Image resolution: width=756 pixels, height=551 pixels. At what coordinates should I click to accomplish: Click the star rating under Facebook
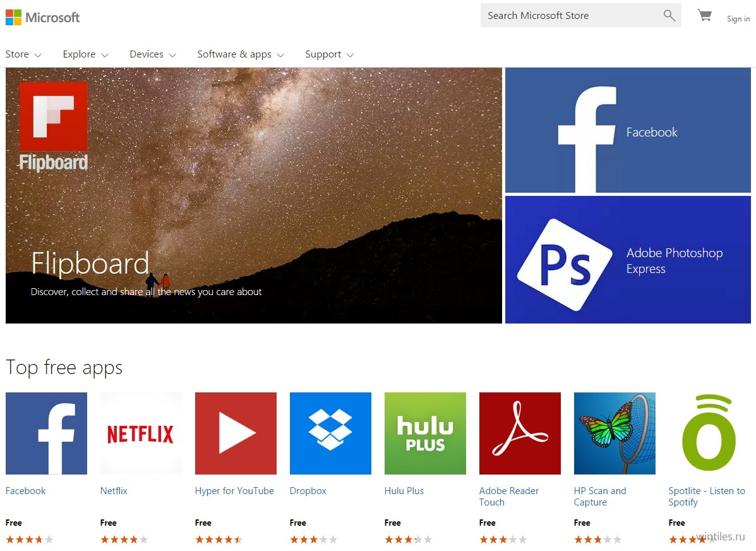[30, 540]
